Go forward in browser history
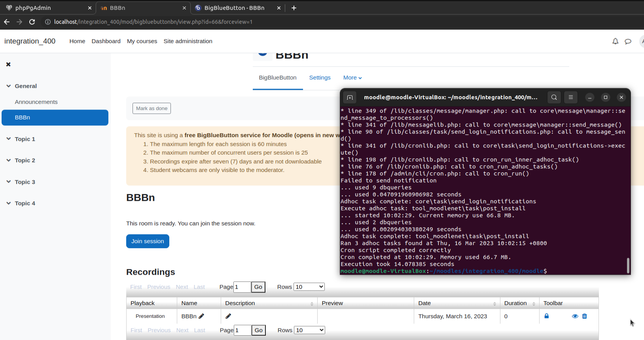This screenshot has width=644, height=340. point(19,22)
